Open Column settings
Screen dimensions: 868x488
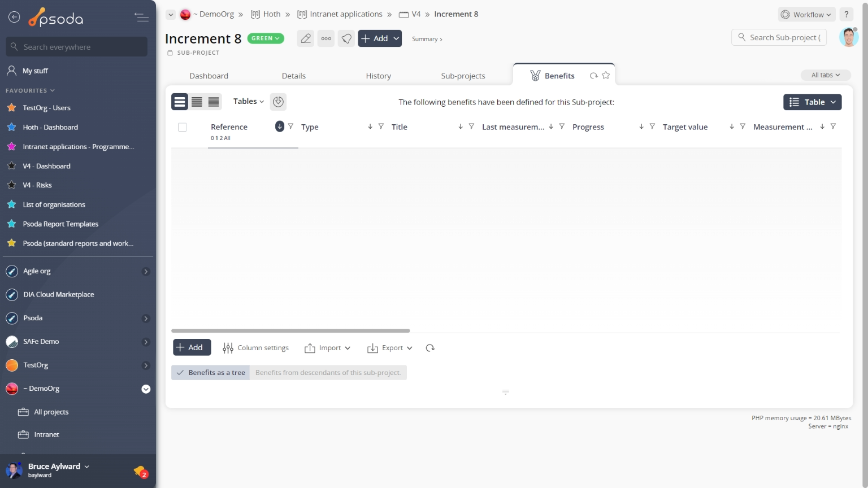point(256,348)
